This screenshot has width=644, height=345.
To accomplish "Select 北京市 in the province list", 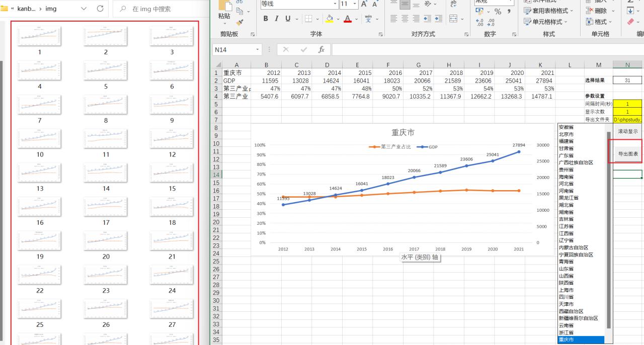I will (x=567, y=134).
